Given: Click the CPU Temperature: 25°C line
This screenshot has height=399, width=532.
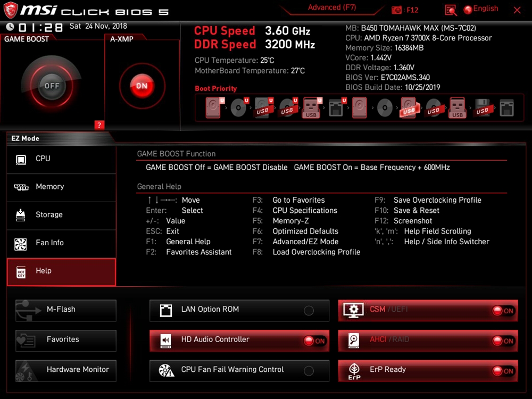Looking at the screenshot, I should (235, 61).
